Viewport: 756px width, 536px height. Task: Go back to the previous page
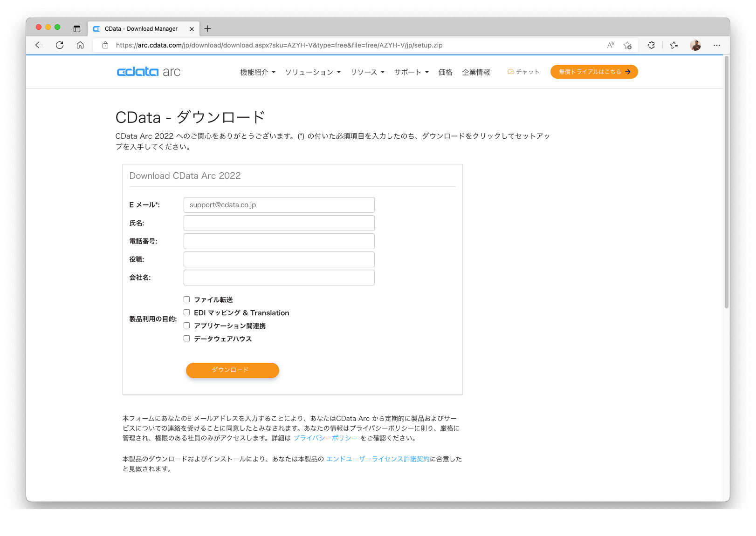[x=39, y=45]
